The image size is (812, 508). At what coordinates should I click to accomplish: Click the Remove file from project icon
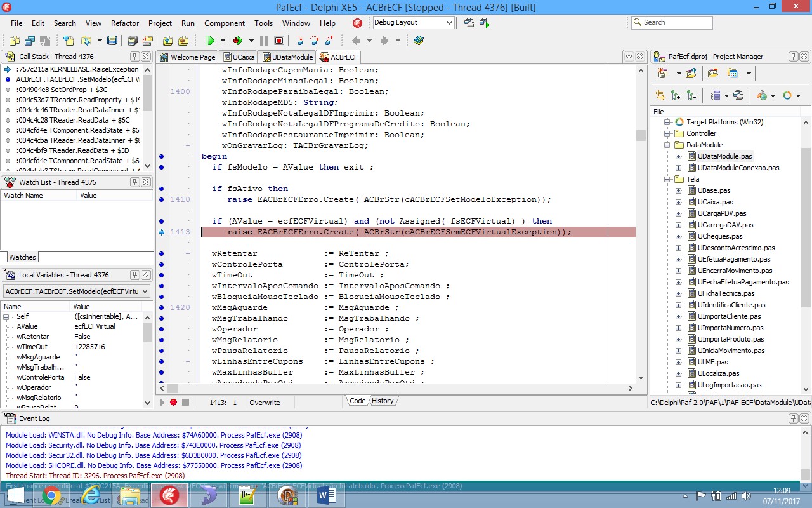click(183, 41)
